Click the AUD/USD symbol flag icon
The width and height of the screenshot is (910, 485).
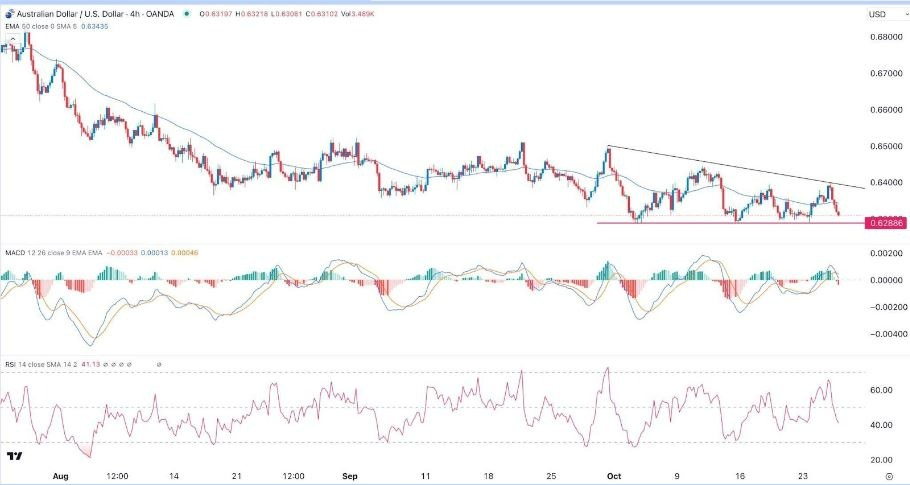coord(10,14)
